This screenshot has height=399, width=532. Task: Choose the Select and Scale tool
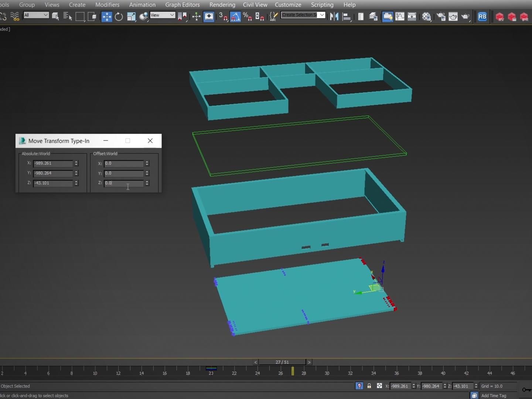131,17
